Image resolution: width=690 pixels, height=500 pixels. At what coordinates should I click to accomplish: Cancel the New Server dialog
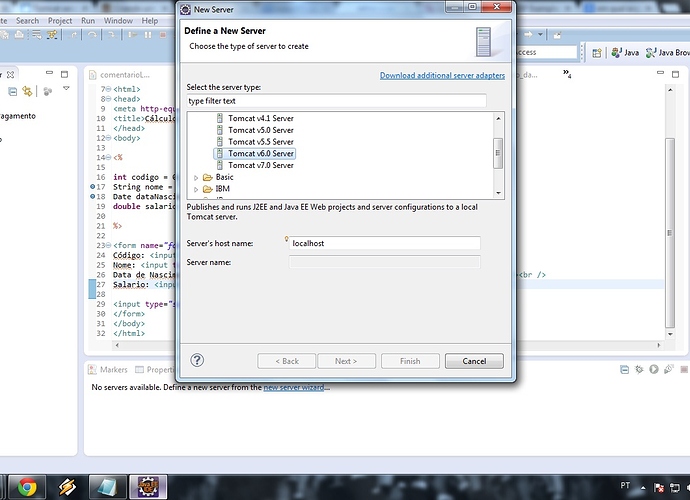point(474,361)
